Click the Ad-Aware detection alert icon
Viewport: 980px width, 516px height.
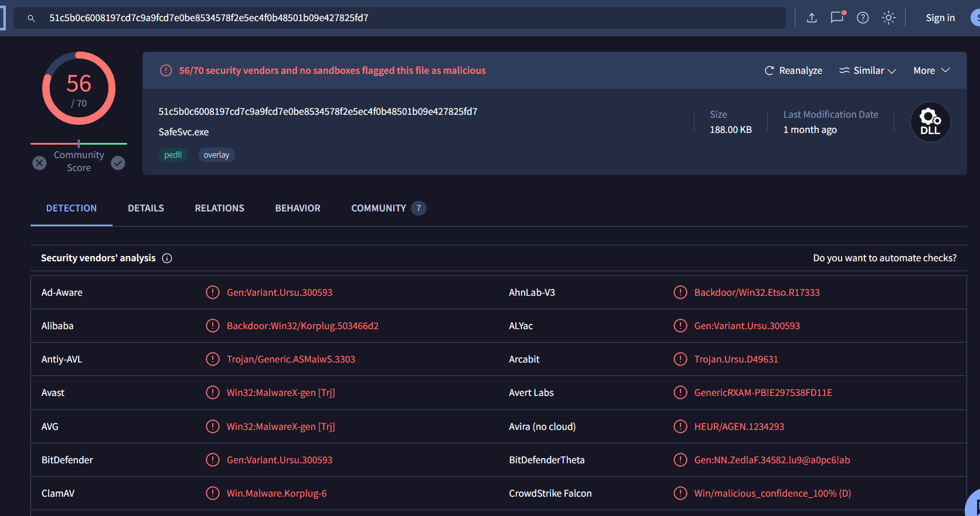213,292
